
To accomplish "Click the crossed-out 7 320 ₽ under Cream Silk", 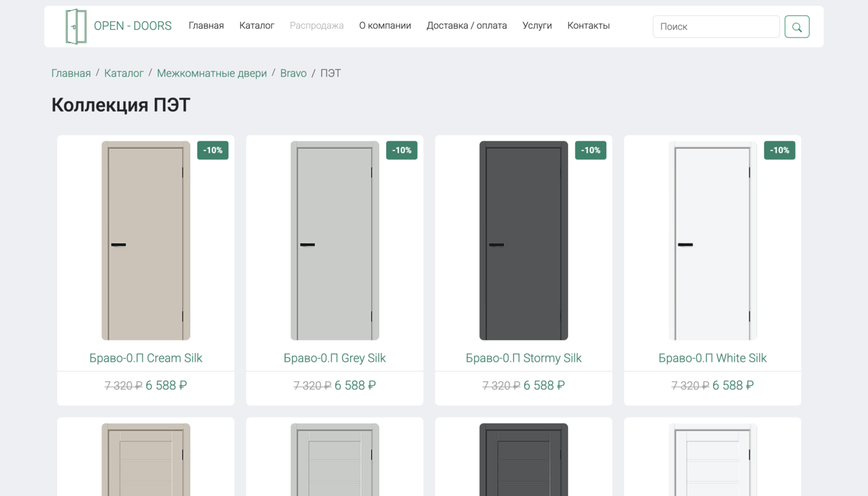I will pyautogui.click(x=123, y=386).
